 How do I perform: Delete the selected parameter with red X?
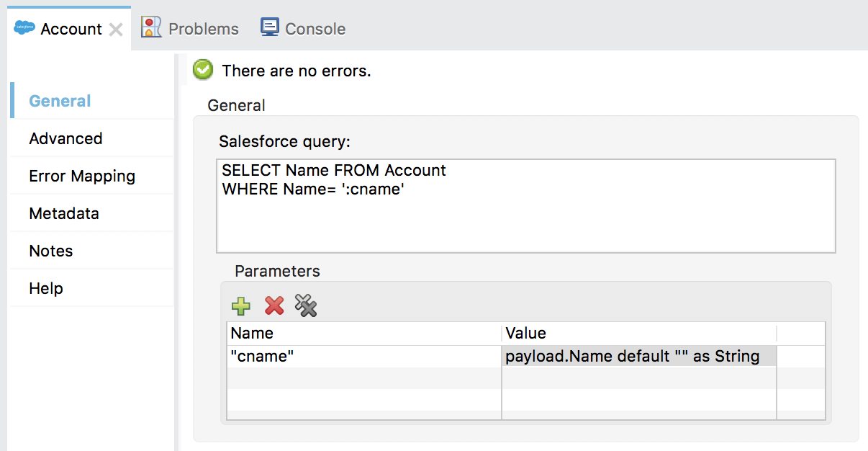(274, 306)
